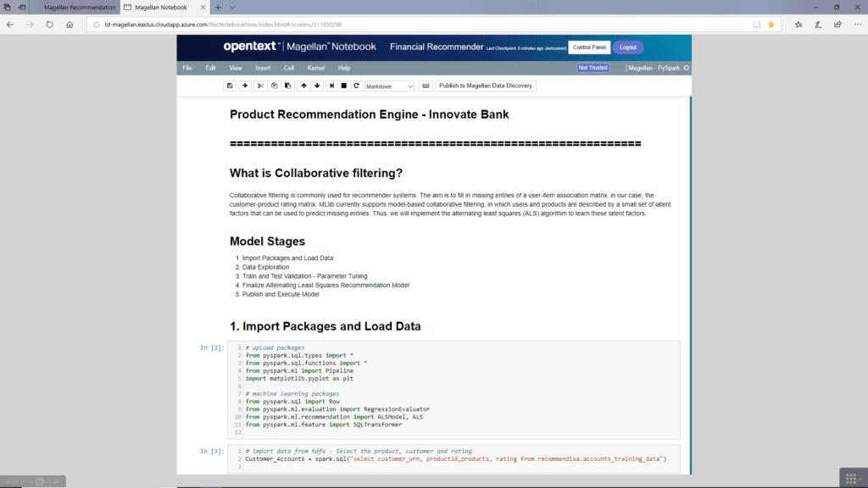Move selected cell down
The height and width of the screenshot is (488, 868).
pyautogui.click(x=317, y=86)
